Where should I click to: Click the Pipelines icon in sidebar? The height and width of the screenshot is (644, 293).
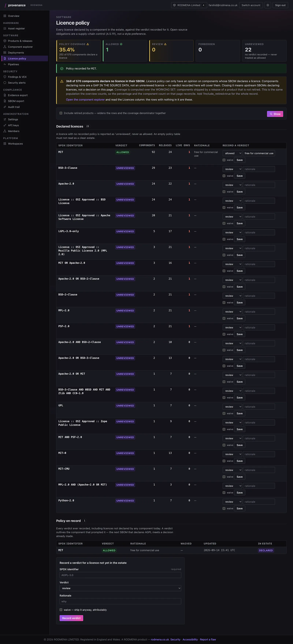tap(5, 64)
